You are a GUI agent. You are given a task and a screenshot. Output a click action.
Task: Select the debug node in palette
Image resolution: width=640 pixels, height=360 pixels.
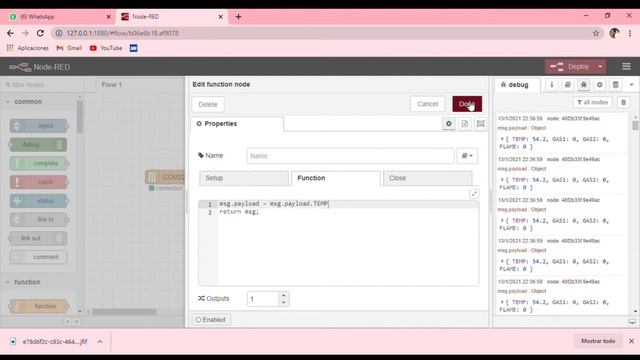click(x=38, y=144)
